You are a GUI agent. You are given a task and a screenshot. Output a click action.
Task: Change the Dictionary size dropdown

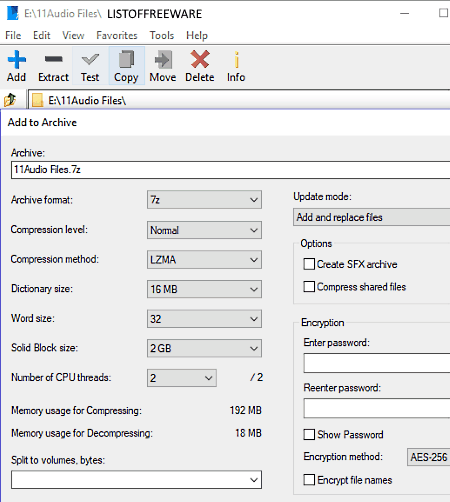(x=204, y=289)
